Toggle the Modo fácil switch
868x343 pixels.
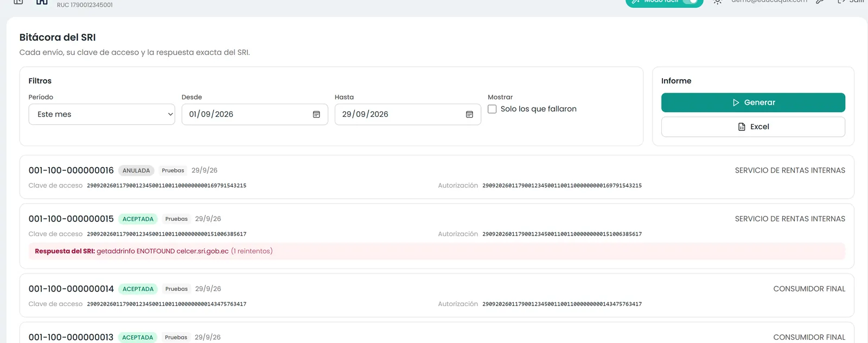coord(690,2)
